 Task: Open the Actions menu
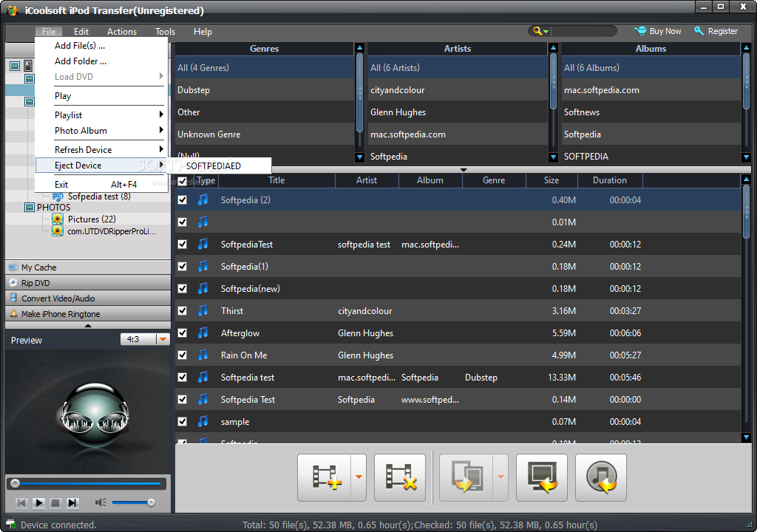122,31
